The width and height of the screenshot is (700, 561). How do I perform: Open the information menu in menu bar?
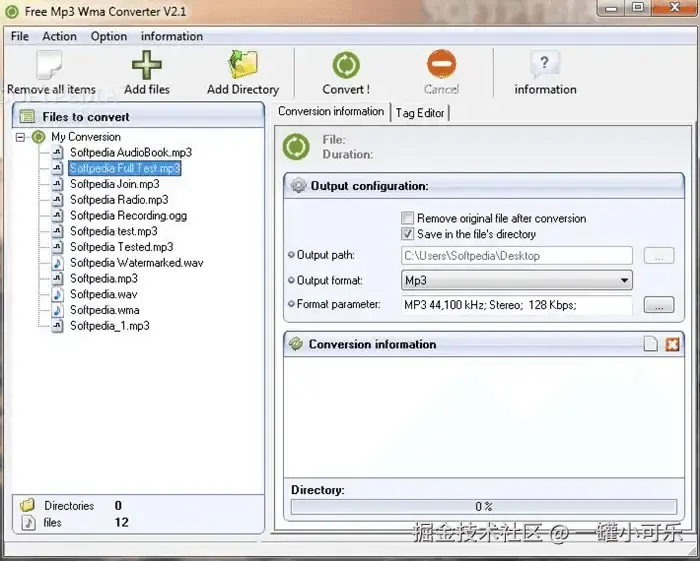point(172,36)
